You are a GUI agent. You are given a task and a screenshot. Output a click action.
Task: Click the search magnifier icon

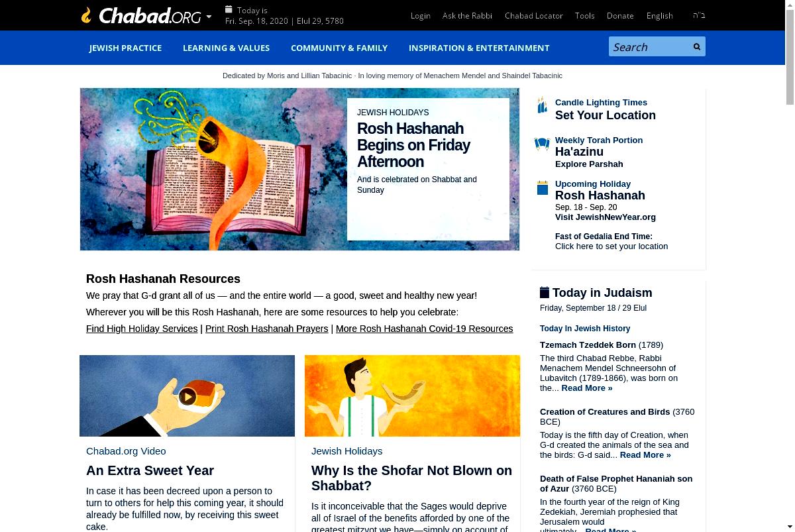(697, 46)
